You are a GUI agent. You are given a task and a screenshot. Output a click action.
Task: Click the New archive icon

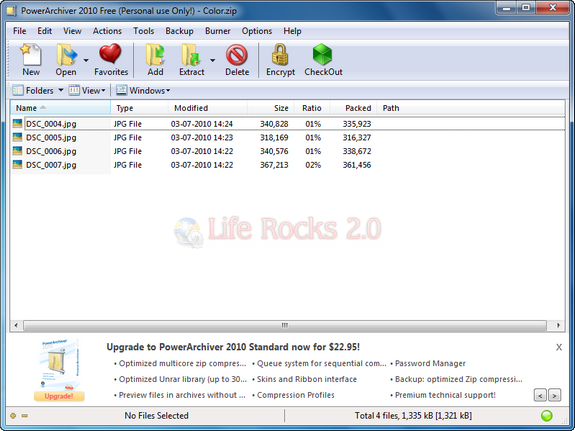click(x=31, y=55)
